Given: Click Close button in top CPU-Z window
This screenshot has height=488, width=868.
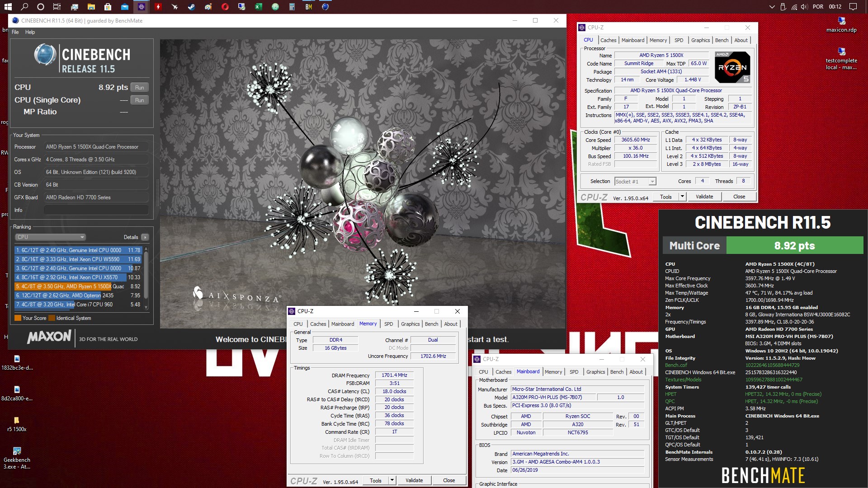Looking at the screenshot, I should click(x=739, y=197).
